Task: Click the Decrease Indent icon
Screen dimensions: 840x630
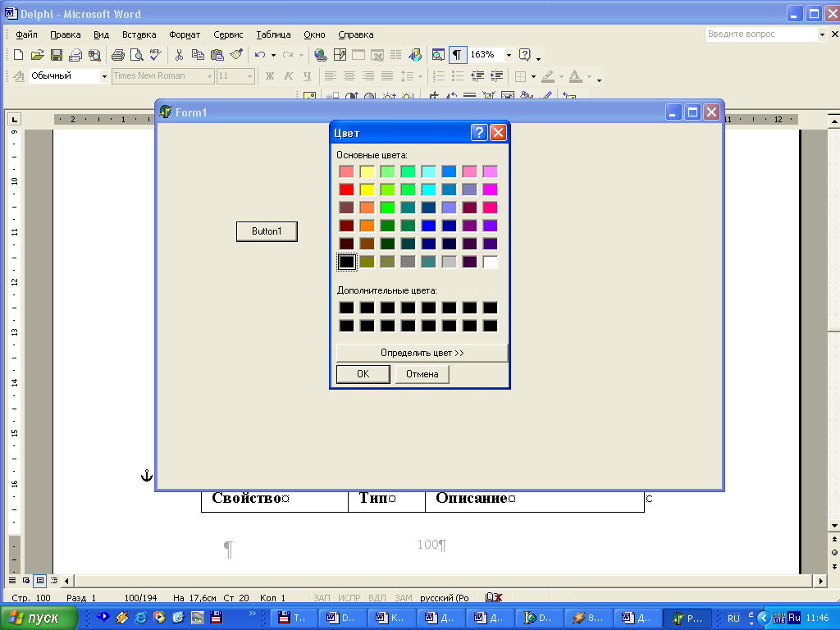Action: tap(477, 76)
